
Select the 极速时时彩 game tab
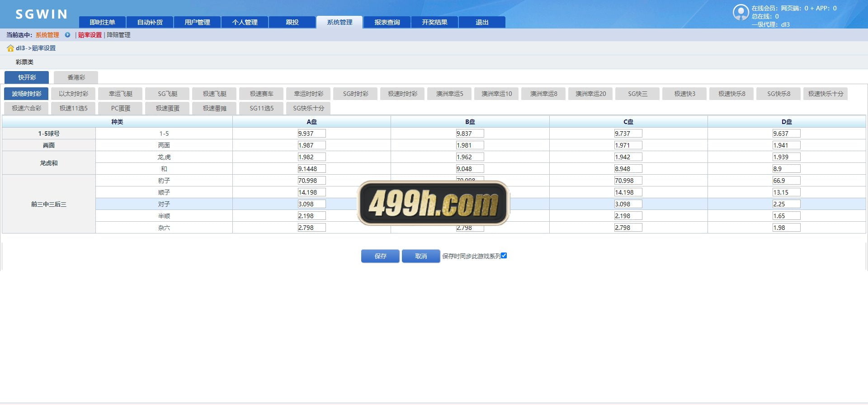(x=402, y=94)
